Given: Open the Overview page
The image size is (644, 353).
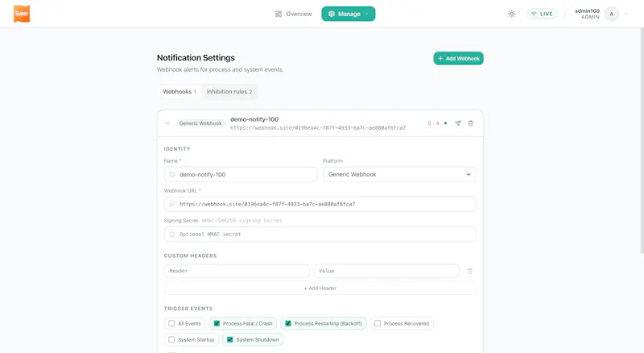Looking at the screenshot, I should 293,14.
